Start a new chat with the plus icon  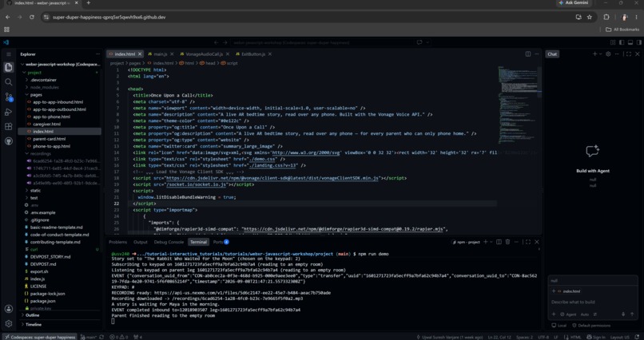click(594, 54)
